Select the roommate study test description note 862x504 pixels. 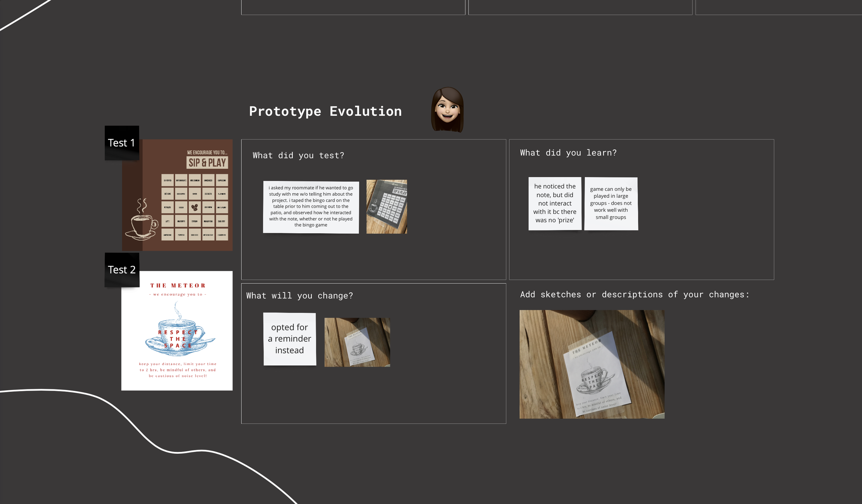pos(311,207)
